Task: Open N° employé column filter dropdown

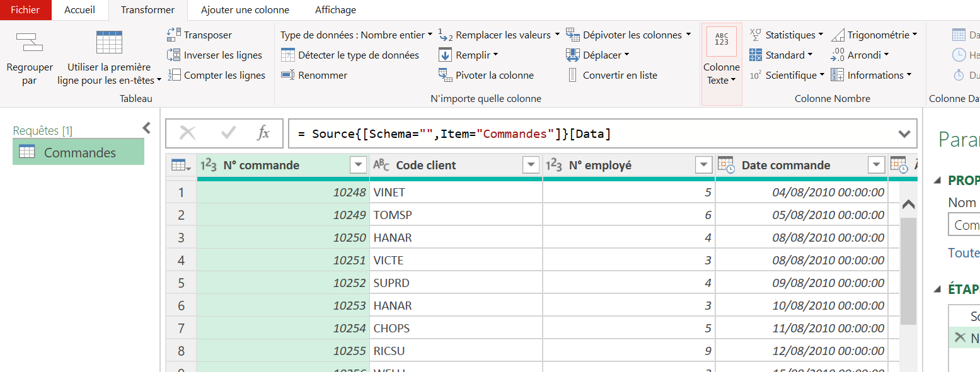Action: tap(703, 165)
